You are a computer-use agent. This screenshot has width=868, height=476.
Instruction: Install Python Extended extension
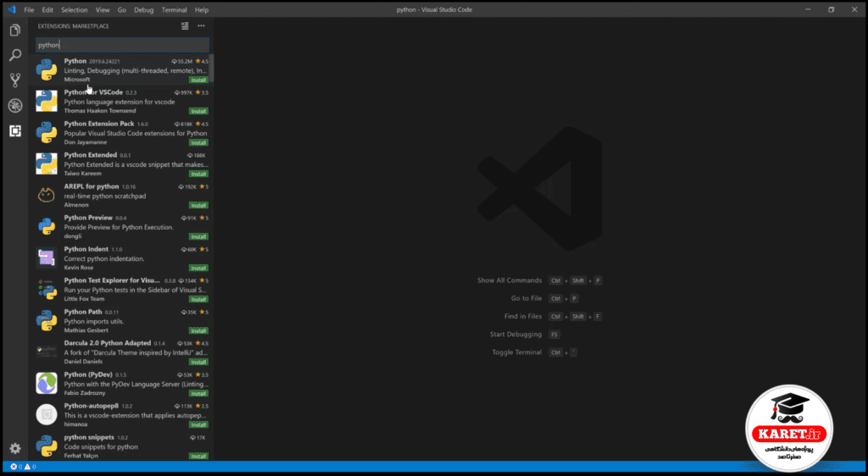coord(198,174)
